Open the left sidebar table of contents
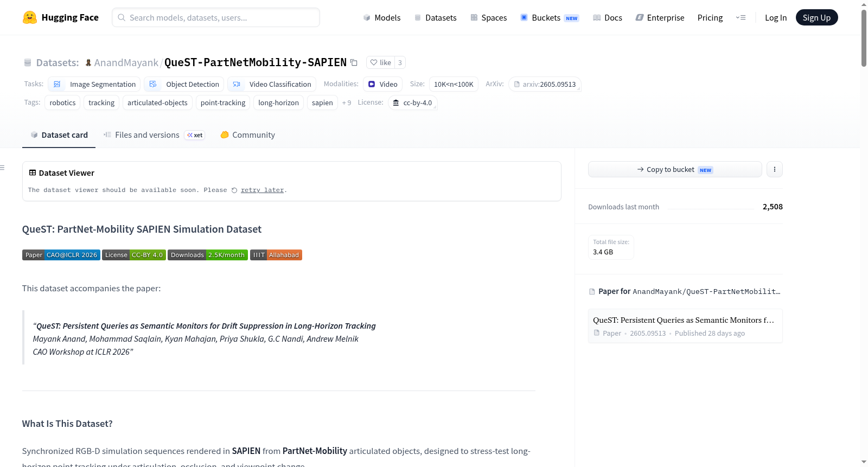 3,168
